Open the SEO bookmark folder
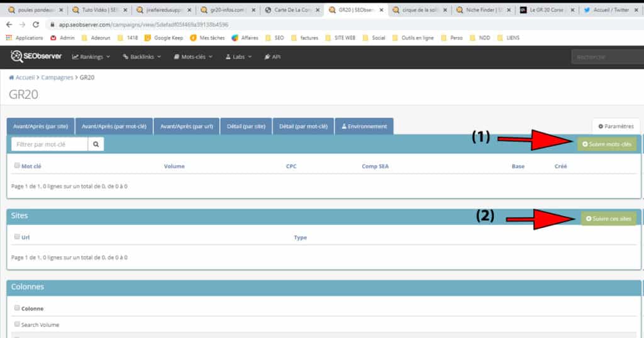This screenshot has height=338, width=644. 275,38
